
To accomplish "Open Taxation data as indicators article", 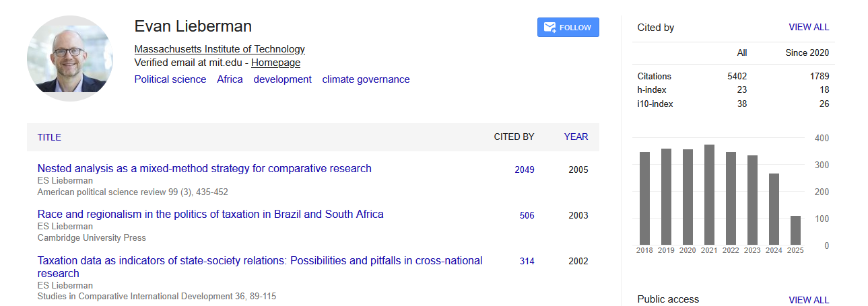I will tap(260, 267).
